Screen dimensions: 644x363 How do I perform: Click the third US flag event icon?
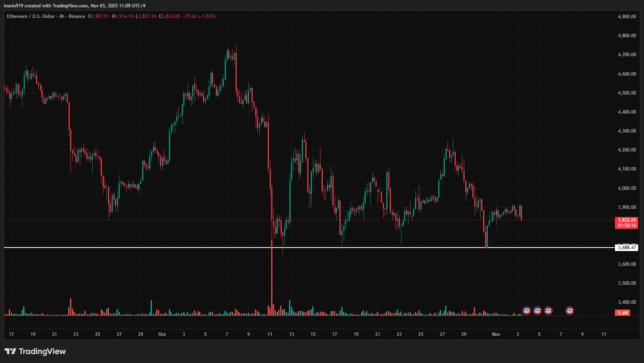(x=548, y=310)
